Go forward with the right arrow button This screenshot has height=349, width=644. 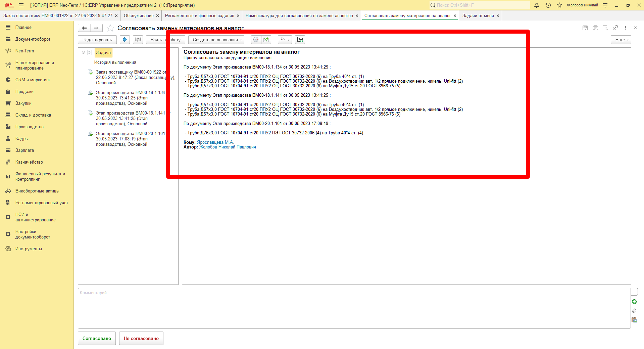(x=96, y=28)
